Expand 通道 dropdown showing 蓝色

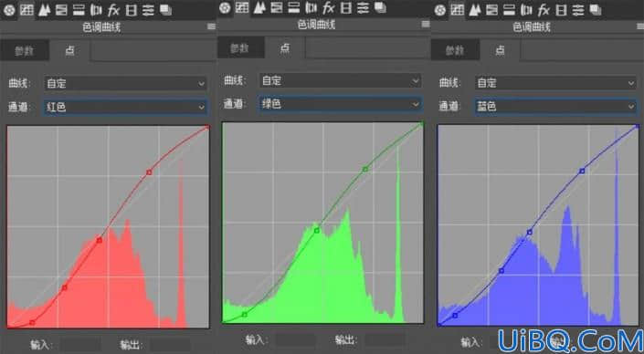tap(555, 107)
